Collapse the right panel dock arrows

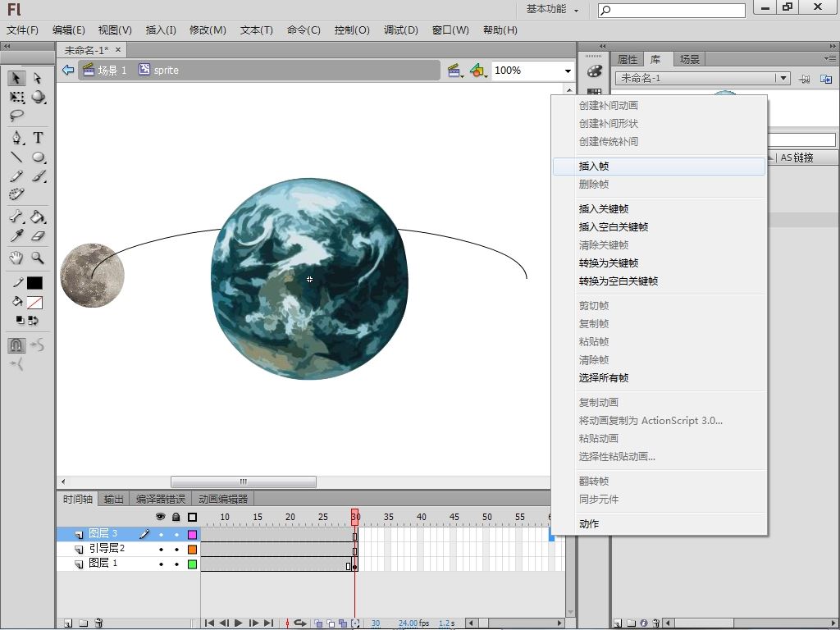click(833, 46)
